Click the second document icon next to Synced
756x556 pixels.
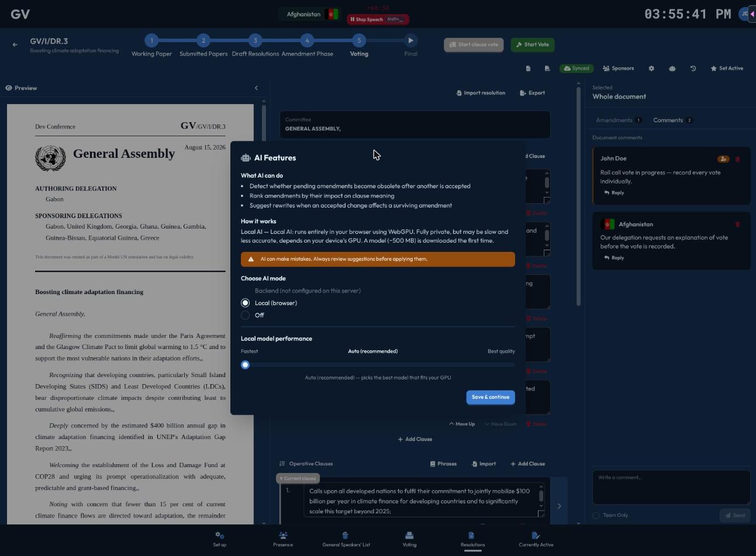(547, 68)
